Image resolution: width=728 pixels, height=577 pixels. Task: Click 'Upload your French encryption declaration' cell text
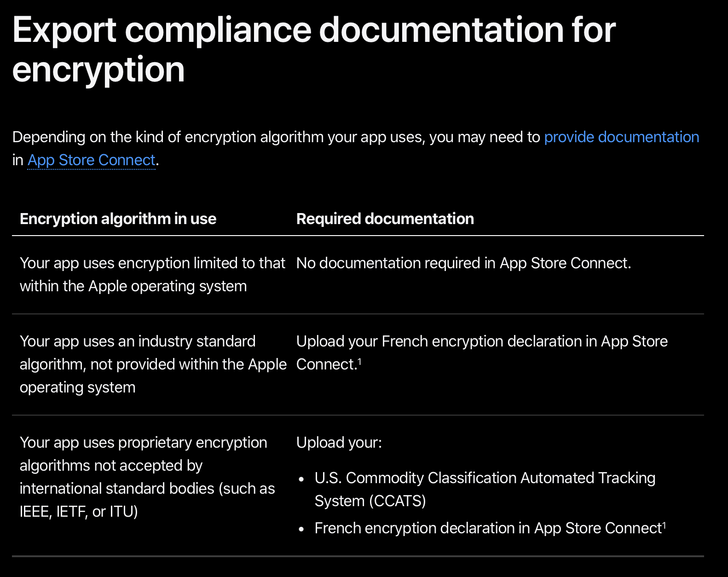[x=482, y=353]
